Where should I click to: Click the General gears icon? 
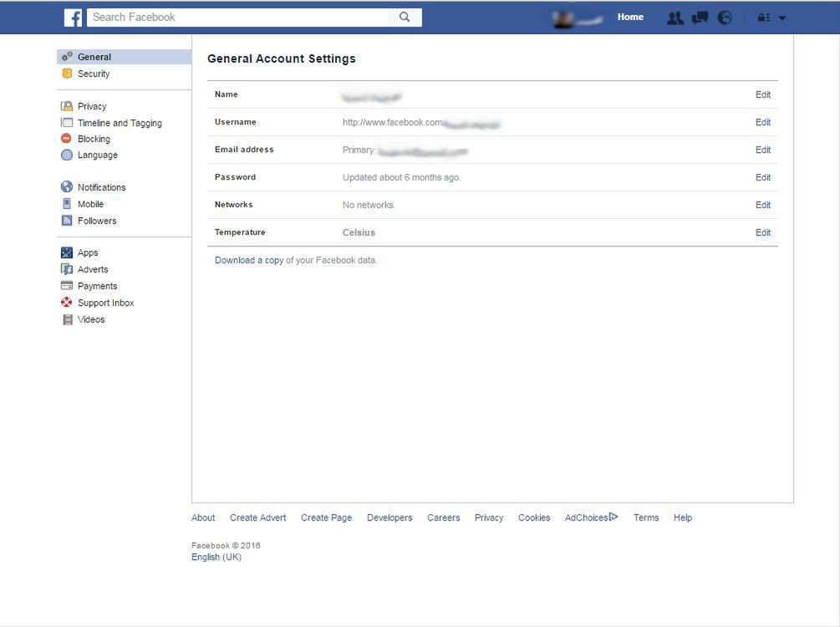(x=67, y=56)
